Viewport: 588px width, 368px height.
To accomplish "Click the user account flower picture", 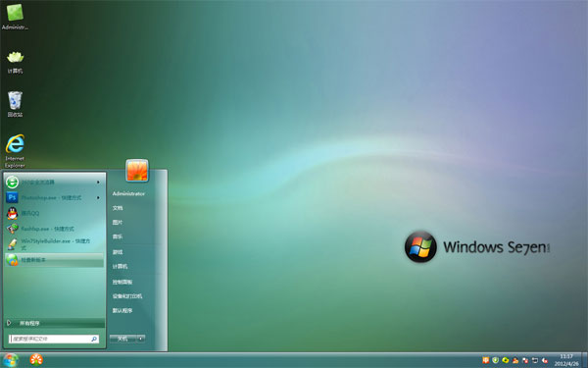I will point(137,171).
